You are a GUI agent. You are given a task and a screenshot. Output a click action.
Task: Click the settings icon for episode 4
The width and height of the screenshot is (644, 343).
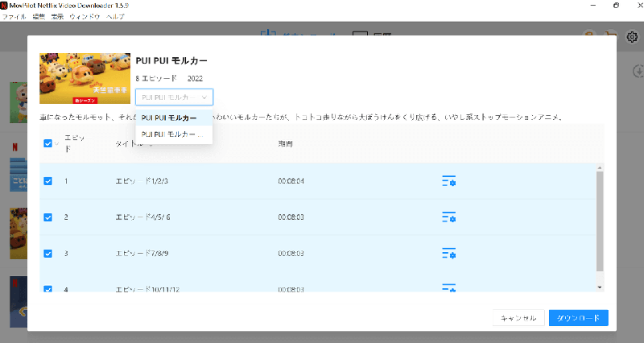pyautogui.click(x=449, y=287)
